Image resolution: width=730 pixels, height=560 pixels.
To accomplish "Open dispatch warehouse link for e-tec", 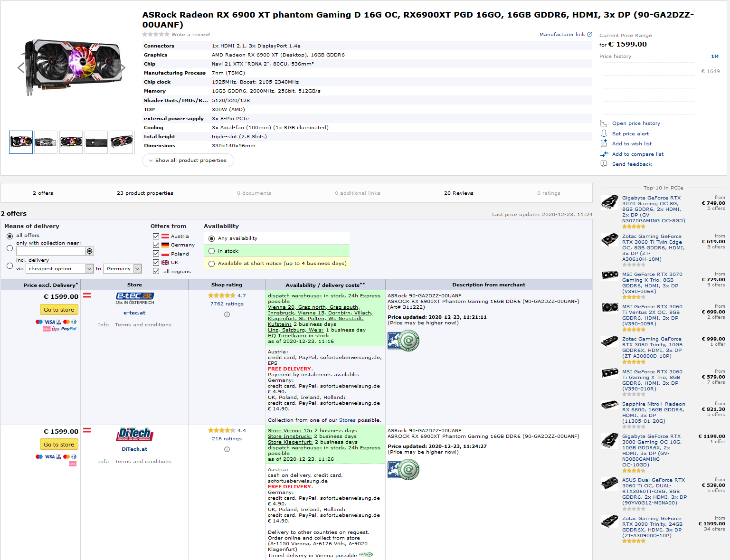I will [295, 296].
